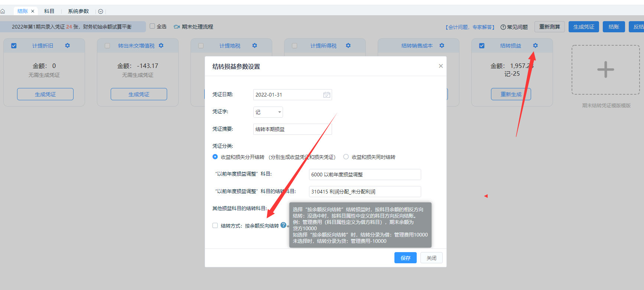Open settings gear for 结转损益 card
Image resolution: width=644 pixels, height=290 pixels.
click(535, 46)
